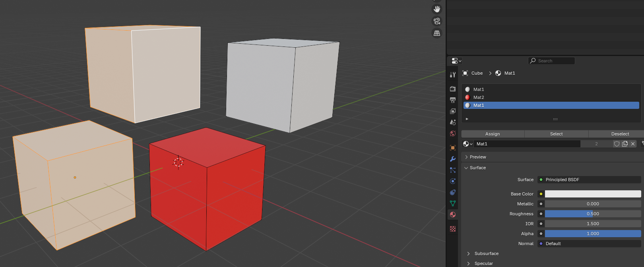This screenshot has width=644, height=267.
Task: Click the highlighted Mat1 material slot
Action: 551,105
